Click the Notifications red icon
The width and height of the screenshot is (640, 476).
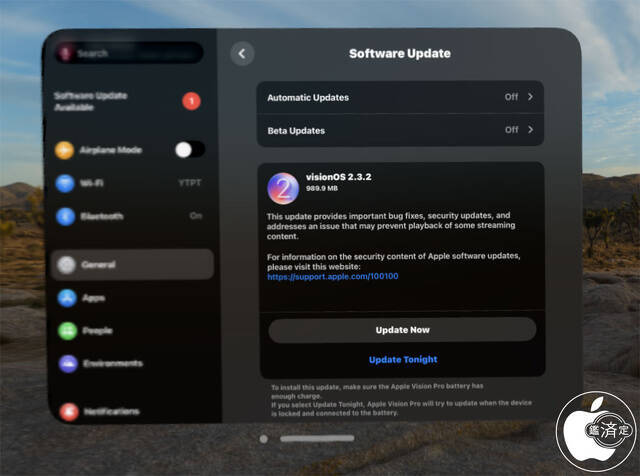click(69, 411)
